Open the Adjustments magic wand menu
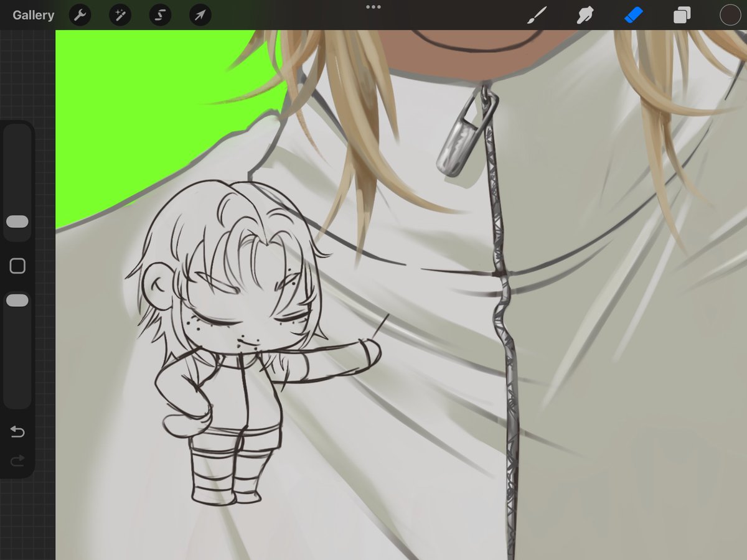The height and width of the screenshot is (560, 747). tap(120, 16)
